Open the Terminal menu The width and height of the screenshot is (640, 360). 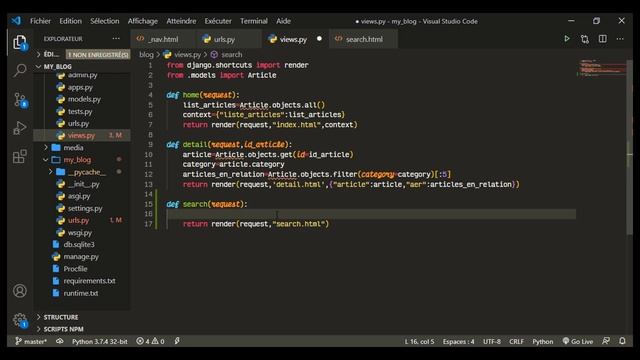[x=253, y=21]
